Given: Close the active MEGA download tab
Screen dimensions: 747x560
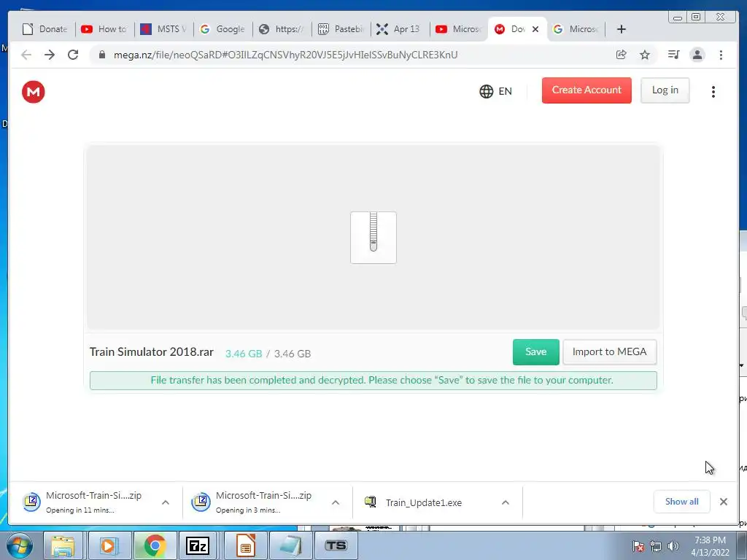Looking at the screenshot, I should click(535, 29).
